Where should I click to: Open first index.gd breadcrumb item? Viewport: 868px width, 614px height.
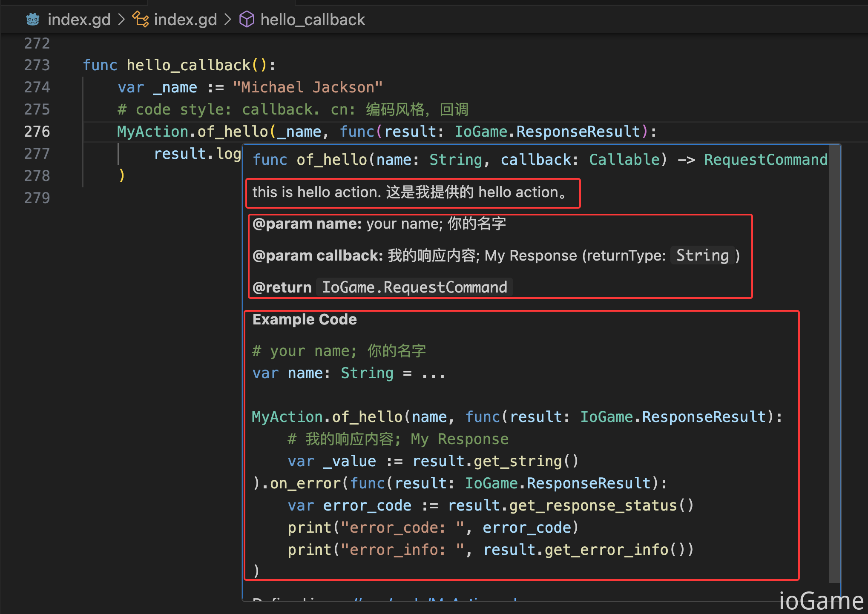pyautogui.click(x=79, y=20)
